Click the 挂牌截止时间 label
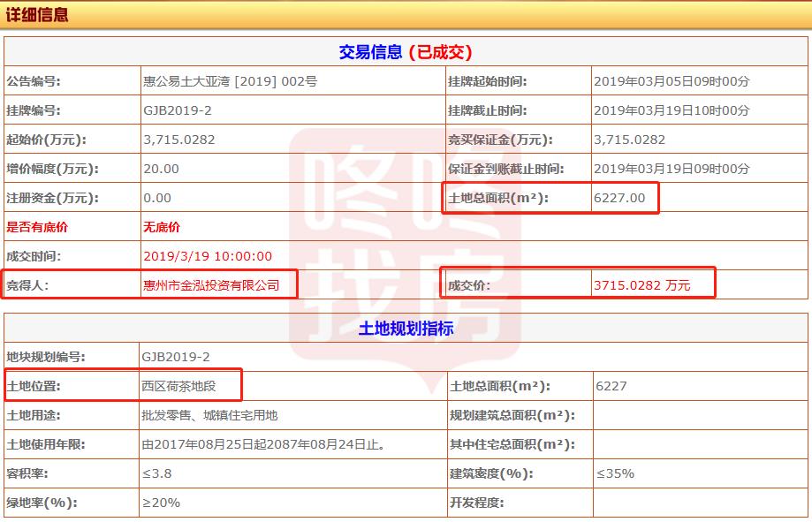 488,110
